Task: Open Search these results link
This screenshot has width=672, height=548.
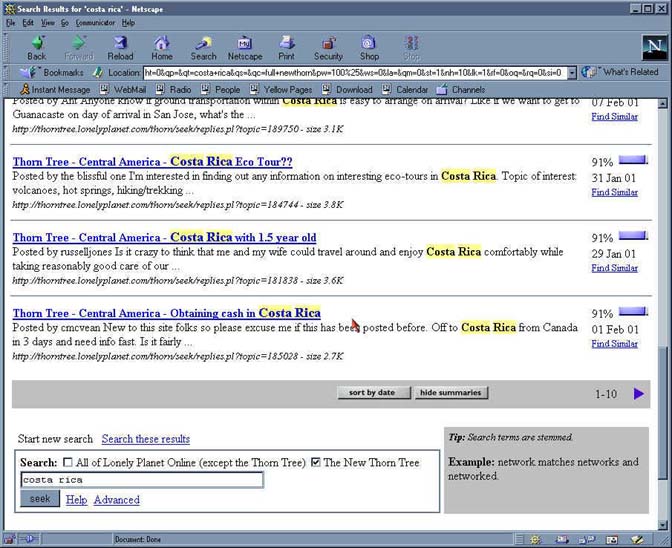Action: [x=146, y=439]
